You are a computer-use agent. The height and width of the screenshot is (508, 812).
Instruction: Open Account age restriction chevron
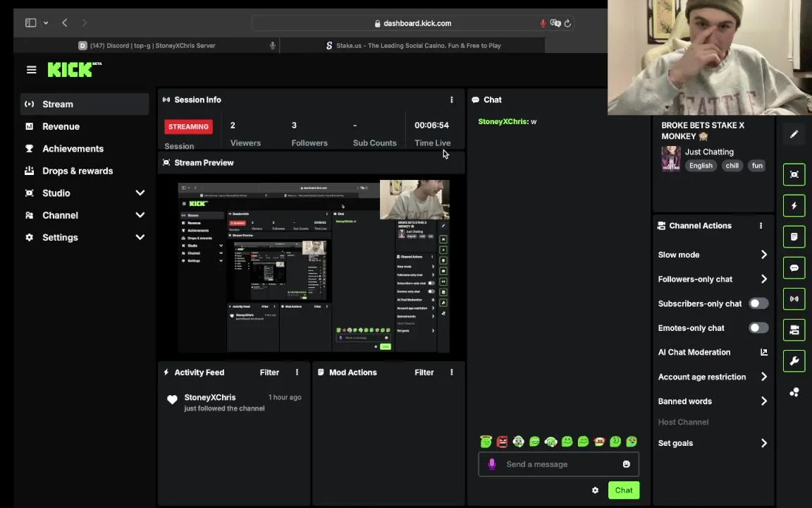[764, 377]
